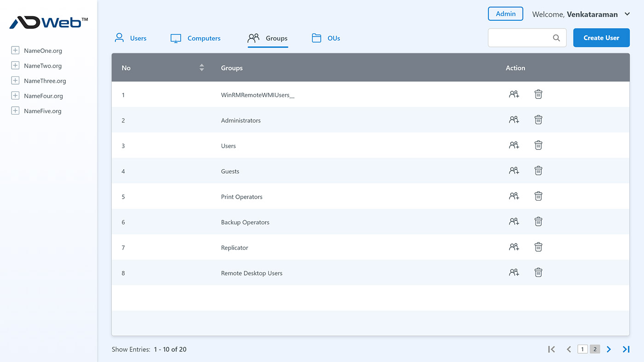Switch to the Users tab

point(130,38)
